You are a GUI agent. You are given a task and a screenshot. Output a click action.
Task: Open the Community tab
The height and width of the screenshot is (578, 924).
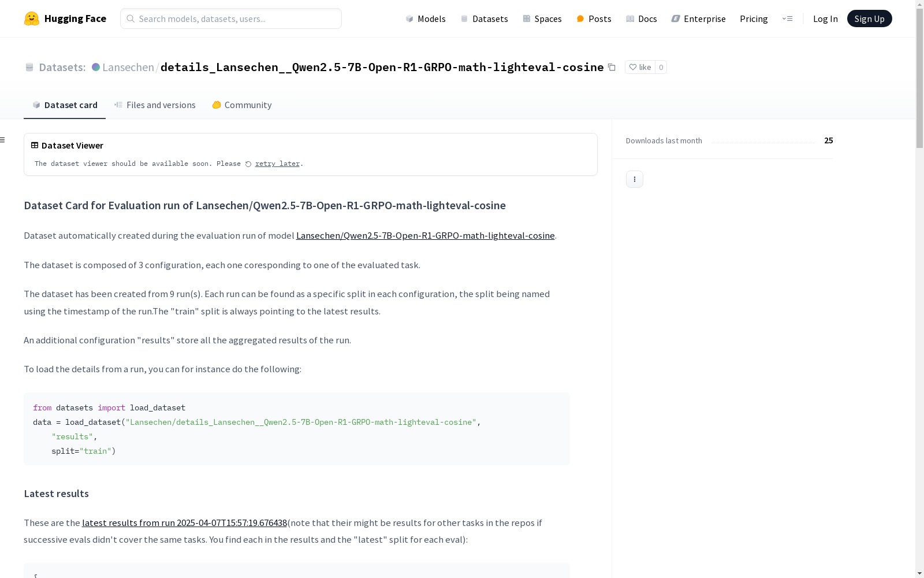point(242,105)
